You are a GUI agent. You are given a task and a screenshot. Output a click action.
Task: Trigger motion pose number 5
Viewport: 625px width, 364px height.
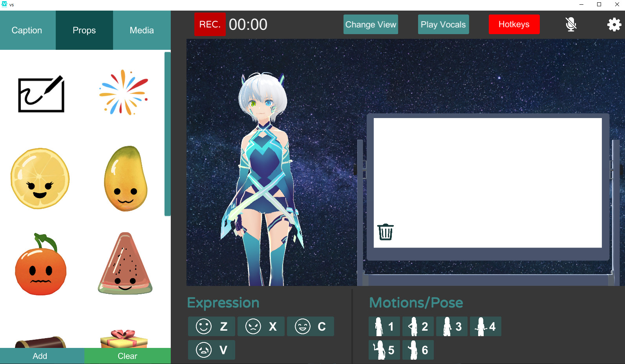coord(384,350)
